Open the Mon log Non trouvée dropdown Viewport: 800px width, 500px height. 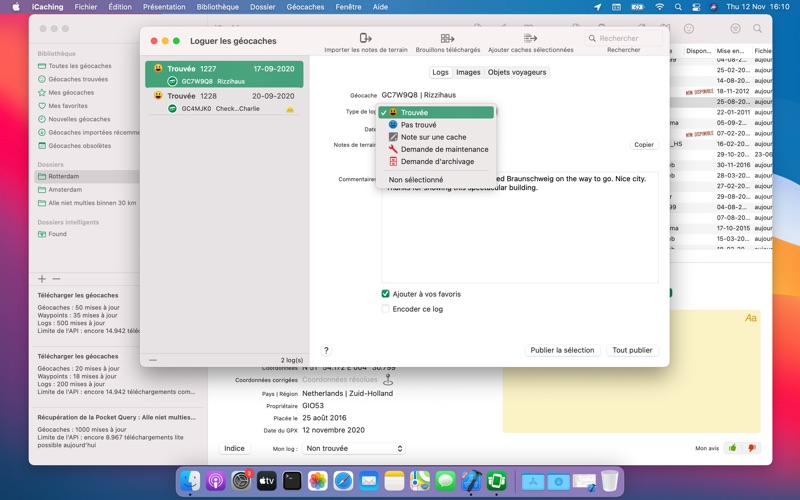(354, 448)
